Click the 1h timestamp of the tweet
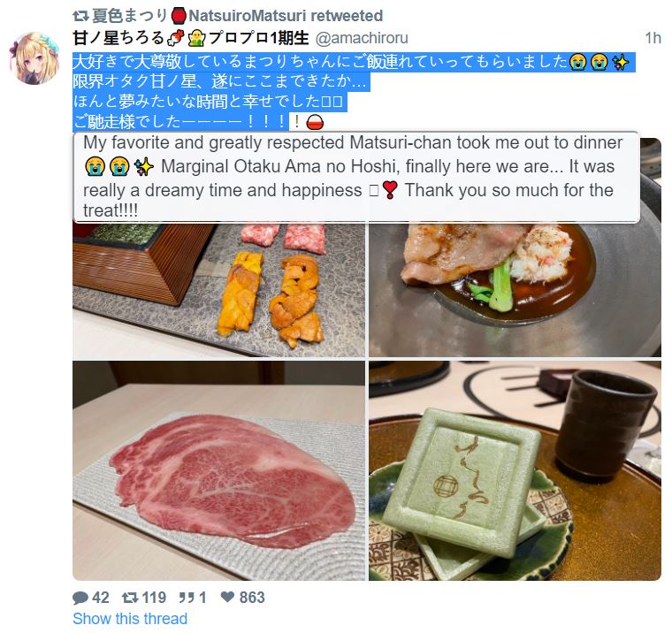The image size is (672, 633). pyautogui.click(x=653, y=38)
